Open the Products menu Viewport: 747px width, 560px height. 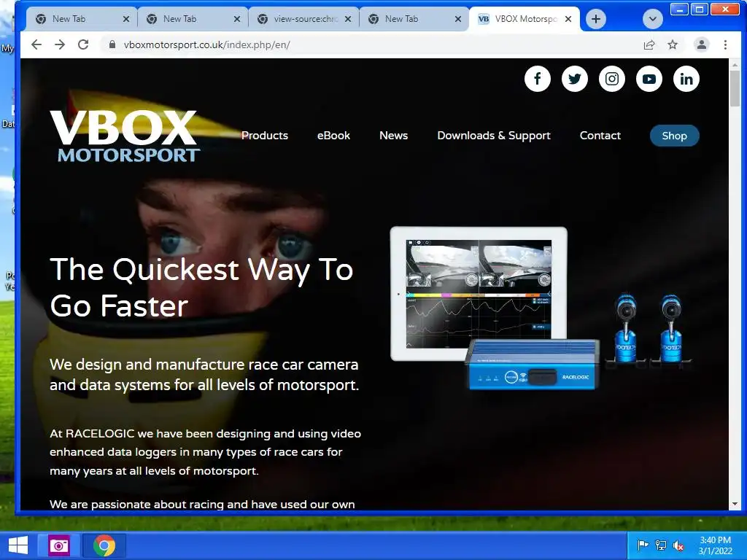(x=264, y=136)
